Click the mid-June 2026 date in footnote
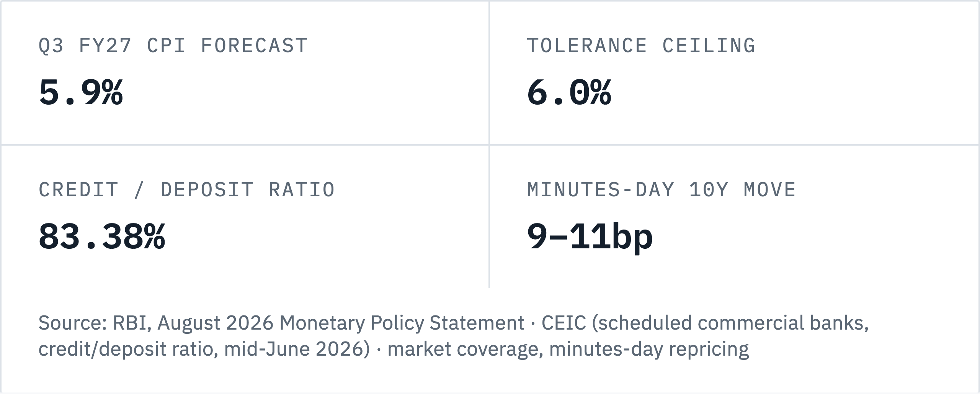Viewport: 980px width, 394px height. point(297,349)
